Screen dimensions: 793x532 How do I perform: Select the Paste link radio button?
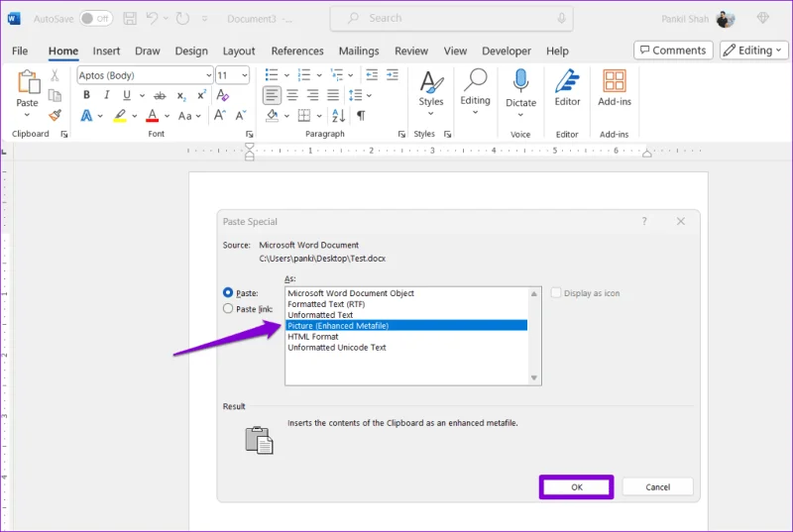click(x=228, y=309)
